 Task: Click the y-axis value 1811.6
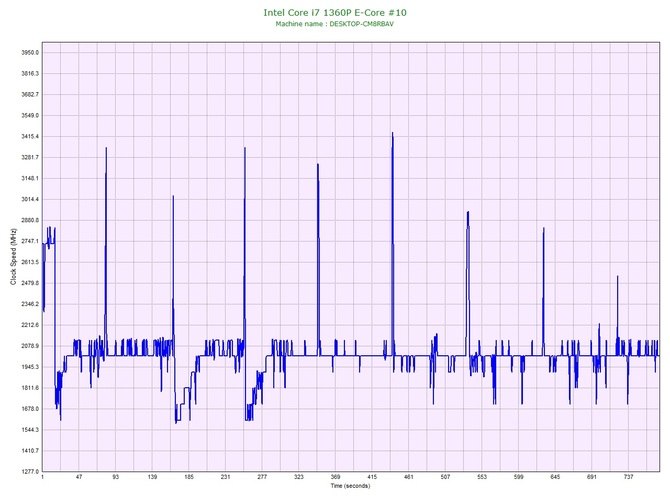coord(30,388)
